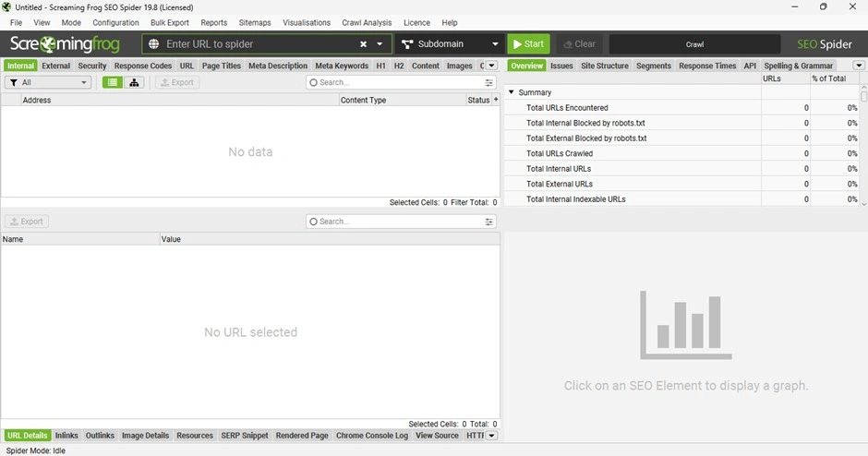Open the Help menu
The image size is (868, 456).
450,23
